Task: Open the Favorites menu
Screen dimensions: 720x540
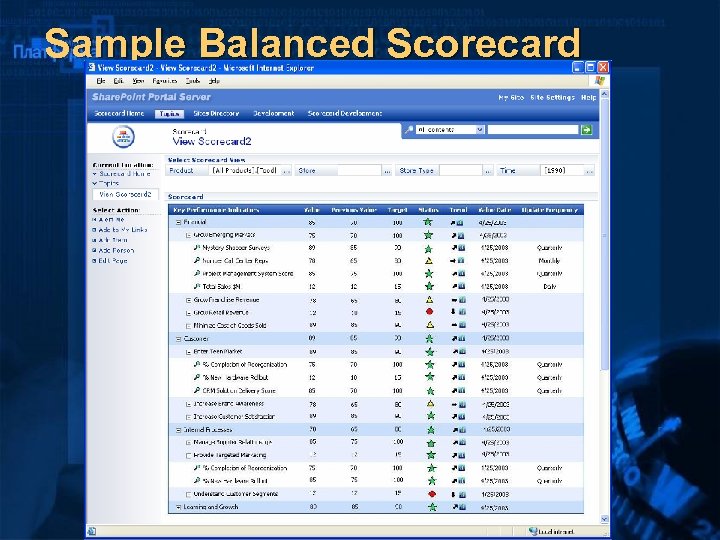Action: tap(164, 81)
